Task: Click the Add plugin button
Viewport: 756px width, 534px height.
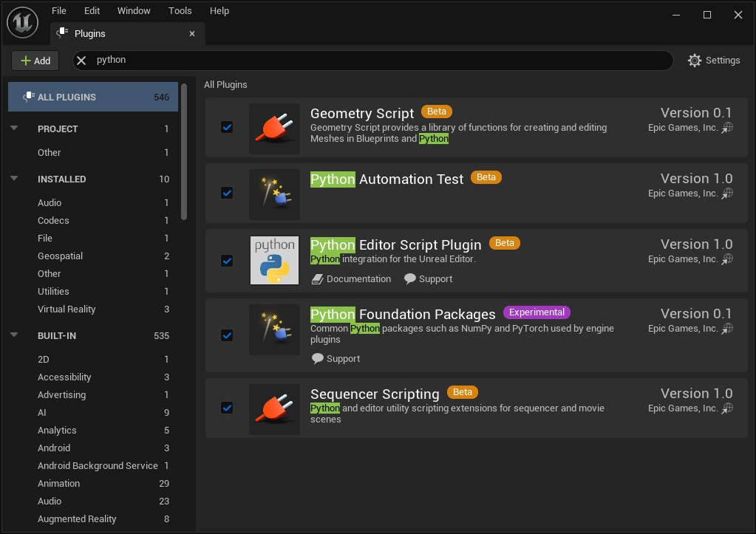Action: (x=35, y=61)
